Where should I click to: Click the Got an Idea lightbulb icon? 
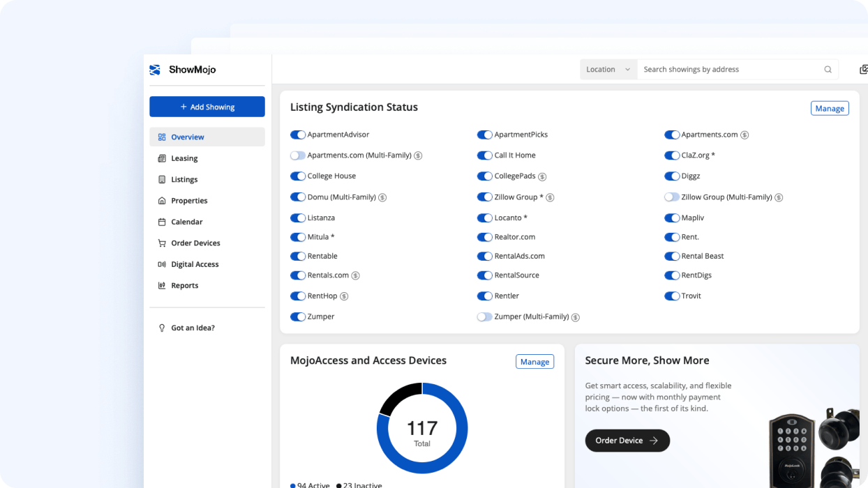click(x=162, y=328)
